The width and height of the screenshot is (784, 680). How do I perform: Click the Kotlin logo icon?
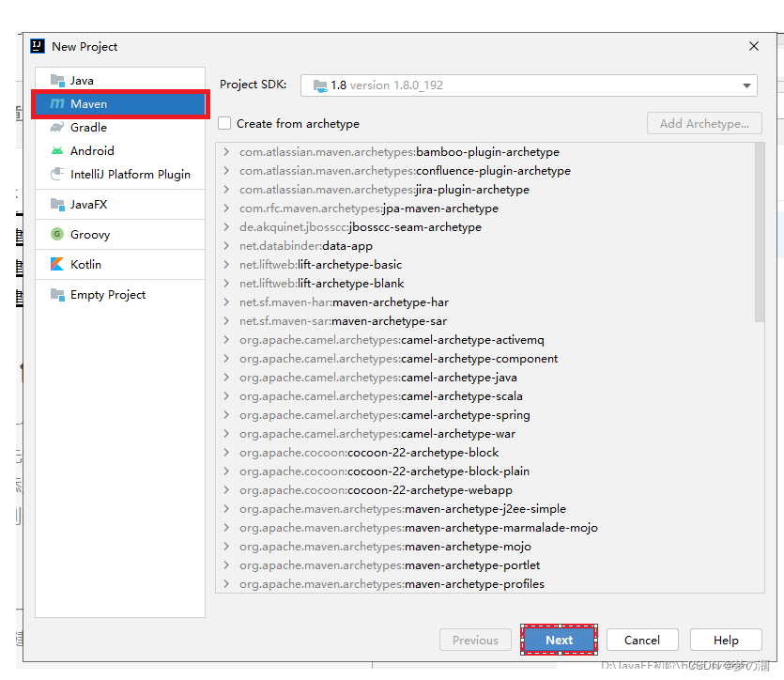57,264
